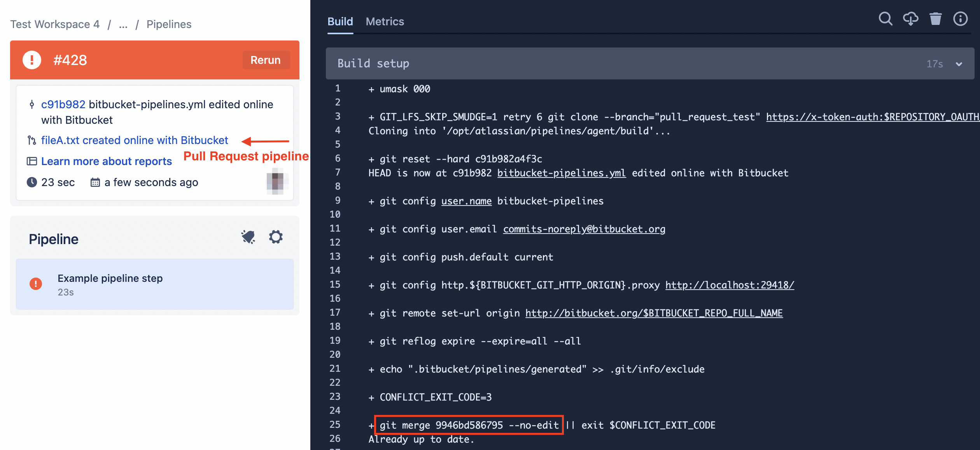Click the pull request icon beside fileA.txt
The width and height of the screenshot is (980, 450).
tap(32, 140)
